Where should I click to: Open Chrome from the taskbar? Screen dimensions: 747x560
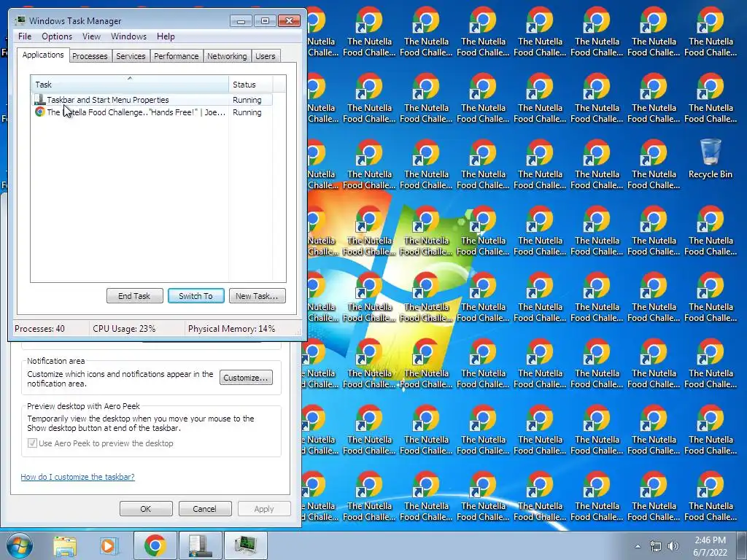(155, 545)
